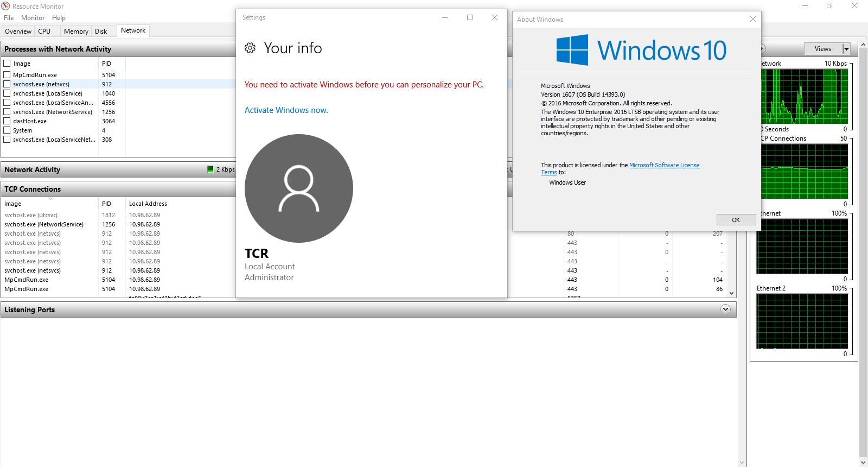
Task: Select svchost.exe (utcsvc) TCP connection row
Action: tap(118, 215)
